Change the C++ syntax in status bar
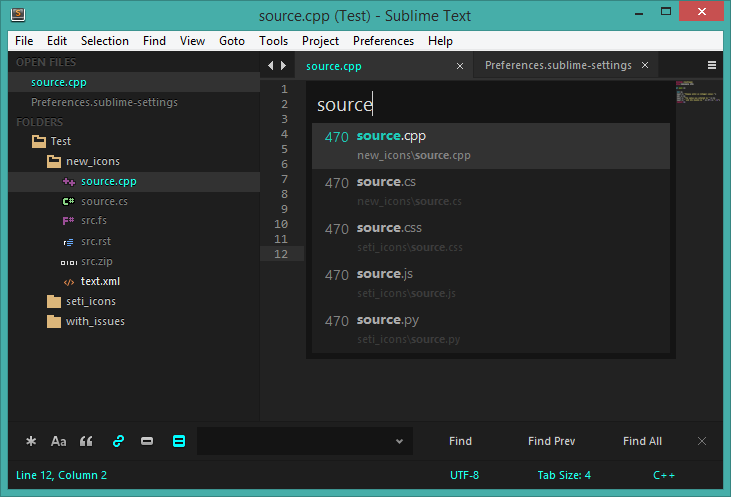The width and height of the screenshot is (731, 497). coord(664,475)
